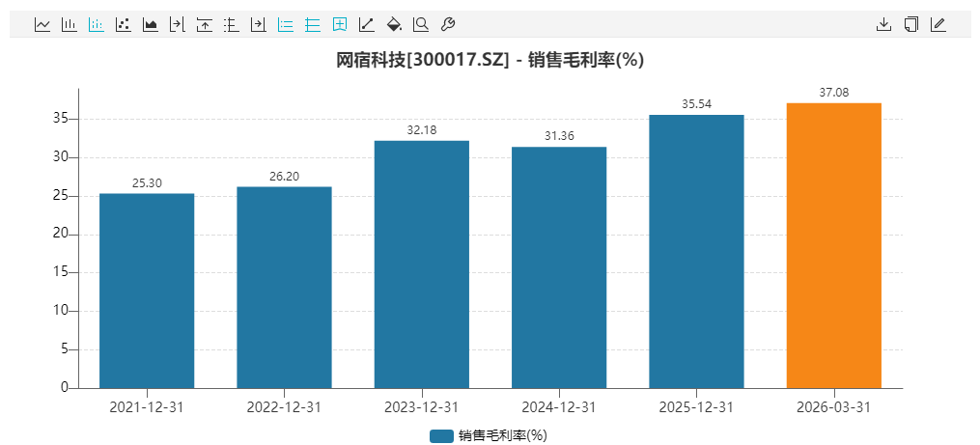Toggle 销售毛利率(%) series in legend

pos(502,436)
